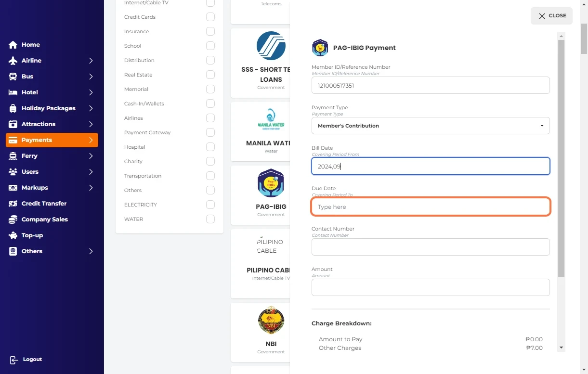Expand the Holiday Packages submenu chevron

(91, 108)
